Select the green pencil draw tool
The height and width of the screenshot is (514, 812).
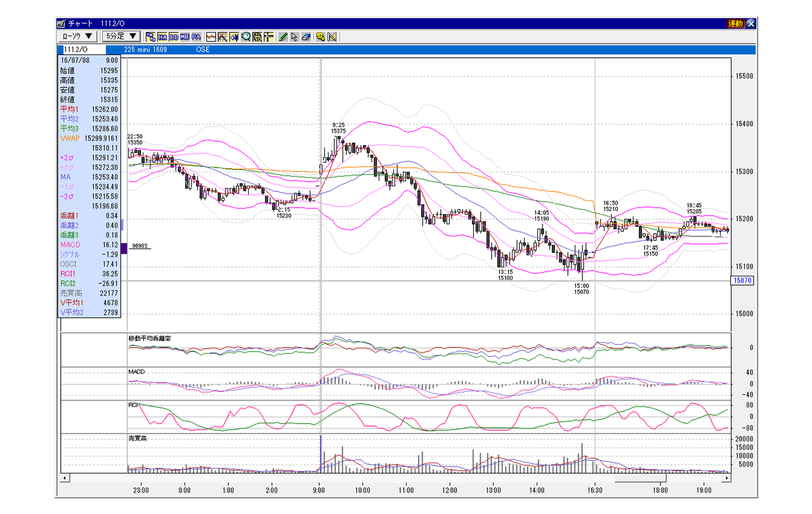283,37
